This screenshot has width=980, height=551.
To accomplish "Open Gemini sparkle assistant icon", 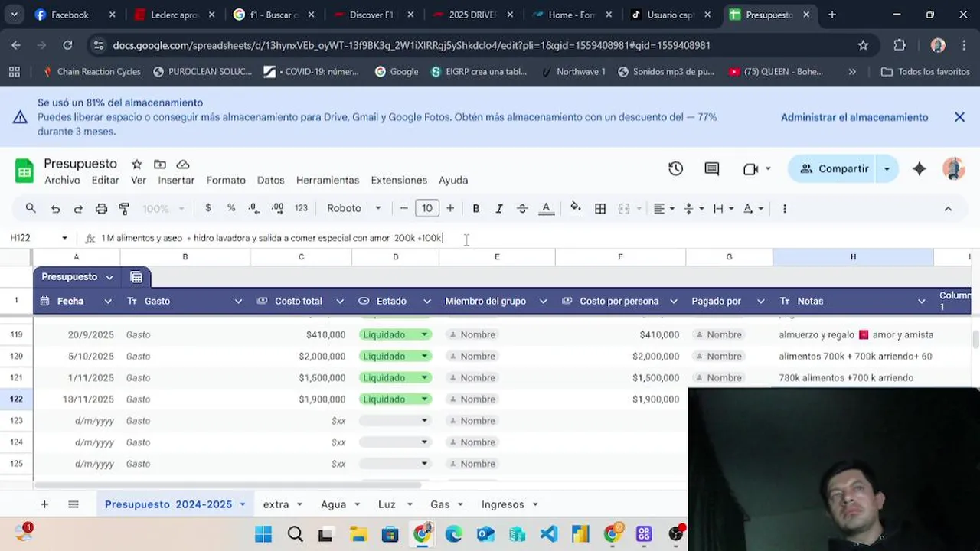I will [920, 169].
